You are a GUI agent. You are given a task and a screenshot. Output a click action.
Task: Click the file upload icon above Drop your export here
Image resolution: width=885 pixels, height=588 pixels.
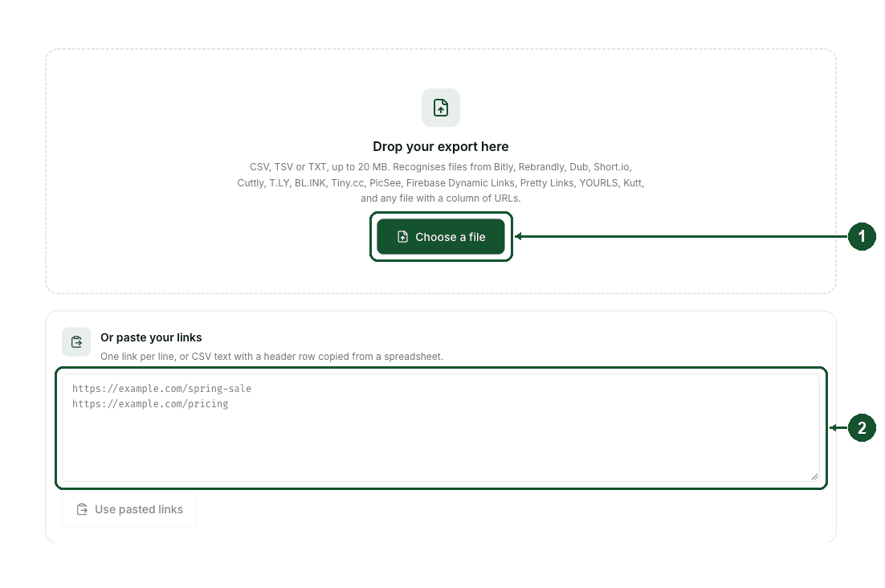441,107
